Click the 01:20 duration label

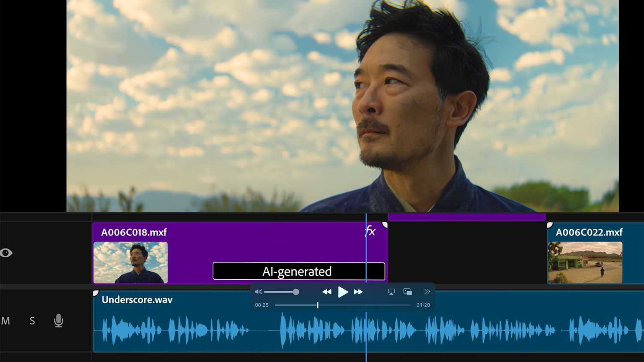tap(423, 305)
